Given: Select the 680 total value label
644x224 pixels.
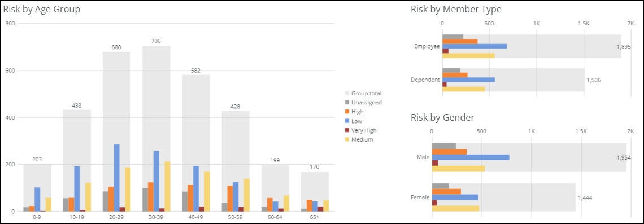Looking at the screenshot, I should click(116, 47).
